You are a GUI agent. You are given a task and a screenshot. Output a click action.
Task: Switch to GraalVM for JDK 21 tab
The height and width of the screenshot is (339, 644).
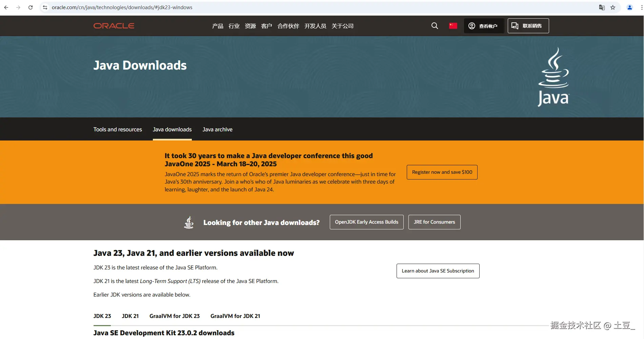[x=235, y=316]
